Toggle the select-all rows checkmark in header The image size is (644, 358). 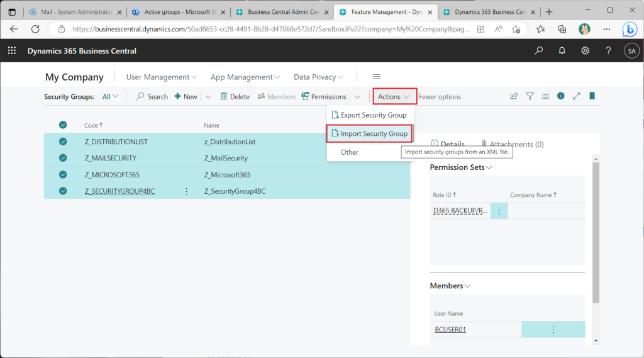63,125
